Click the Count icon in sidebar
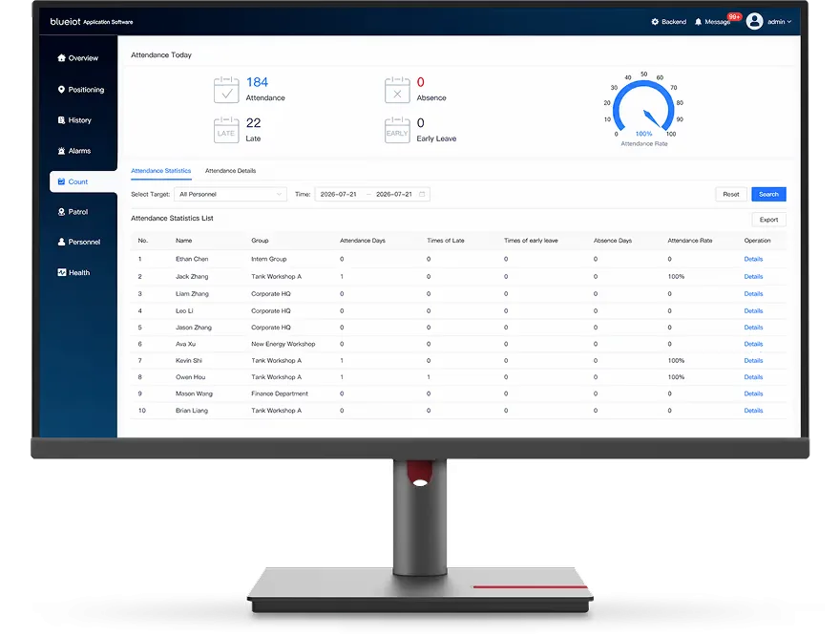 pyautogui.click(x=62, y=181)
